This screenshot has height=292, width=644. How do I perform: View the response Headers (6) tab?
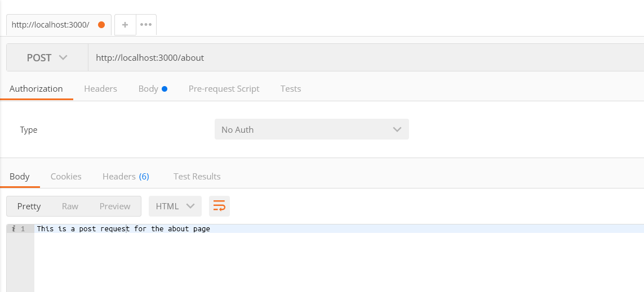click(126, 176)
